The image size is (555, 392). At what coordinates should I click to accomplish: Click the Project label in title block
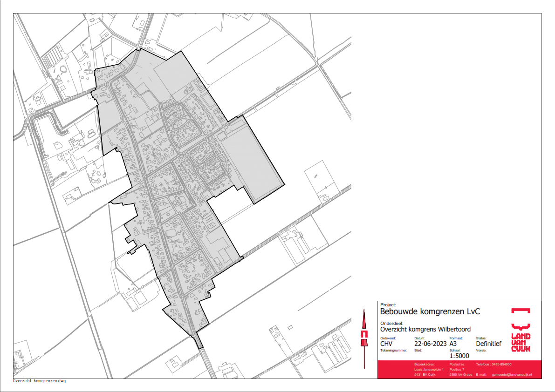[388, 304]
